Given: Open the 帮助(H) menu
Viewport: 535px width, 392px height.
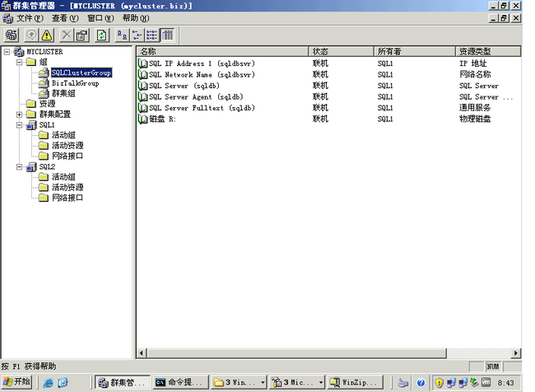Looking at the screenshot, I should point(136,18).
